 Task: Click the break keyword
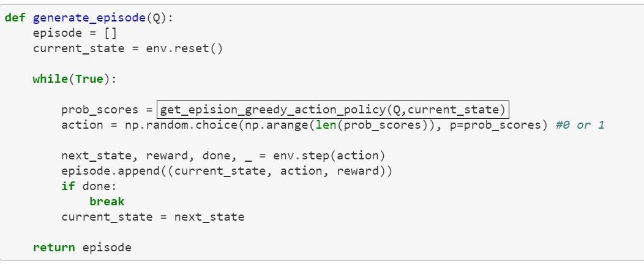(x=107, y=202)
